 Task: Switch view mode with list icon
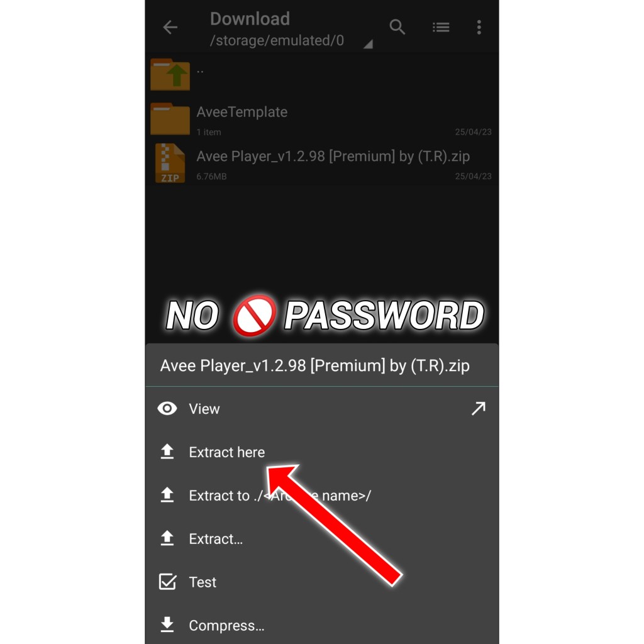pos(441,28)
